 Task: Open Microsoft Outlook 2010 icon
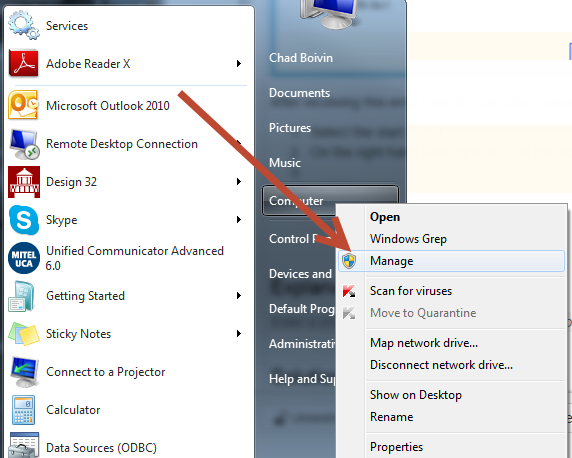24,105
